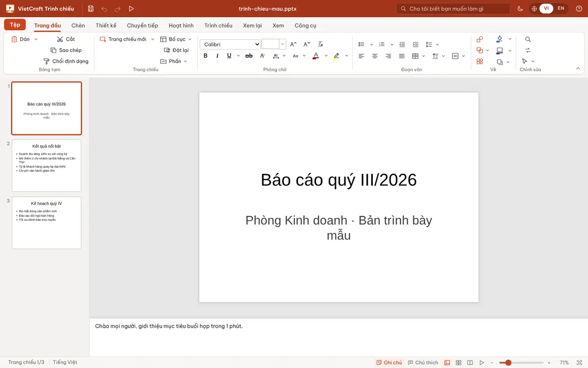The height and width of the screenshot is (368, 588).
Task: Click the find magnifier in Chỉnh sửa
Action: [x=528, y=39]
